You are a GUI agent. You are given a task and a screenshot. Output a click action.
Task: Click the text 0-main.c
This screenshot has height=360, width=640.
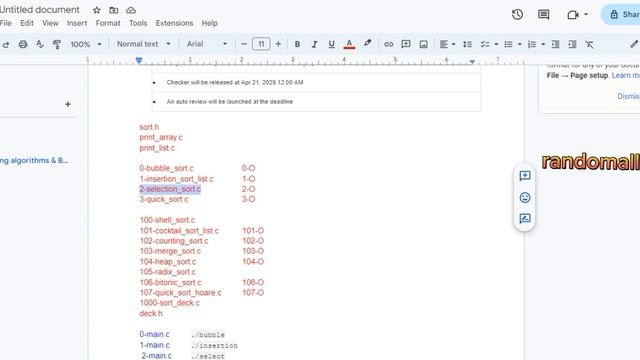click(x=154, y=334)
